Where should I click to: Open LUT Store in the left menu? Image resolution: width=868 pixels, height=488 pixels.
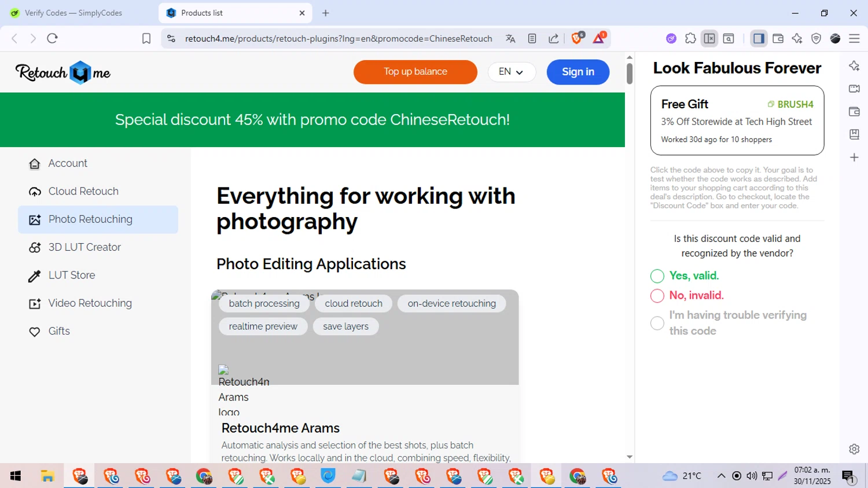(98, 275)
